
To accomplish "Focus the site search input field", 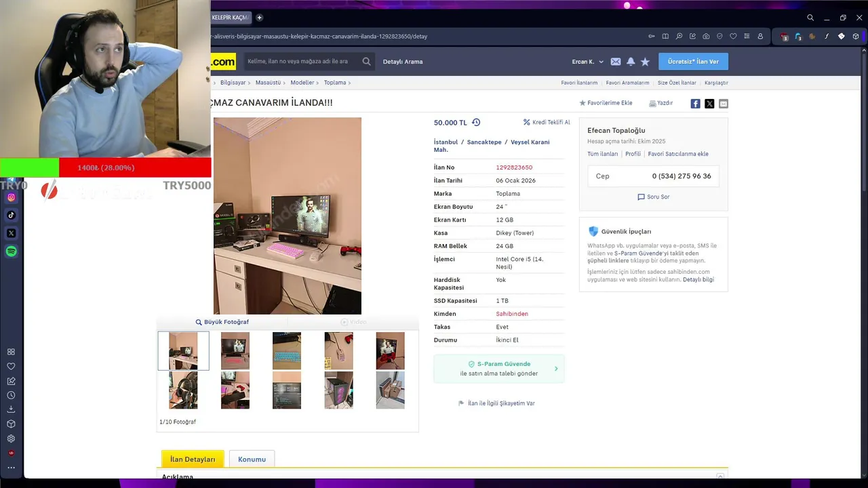I will click(x=302, y=62).
